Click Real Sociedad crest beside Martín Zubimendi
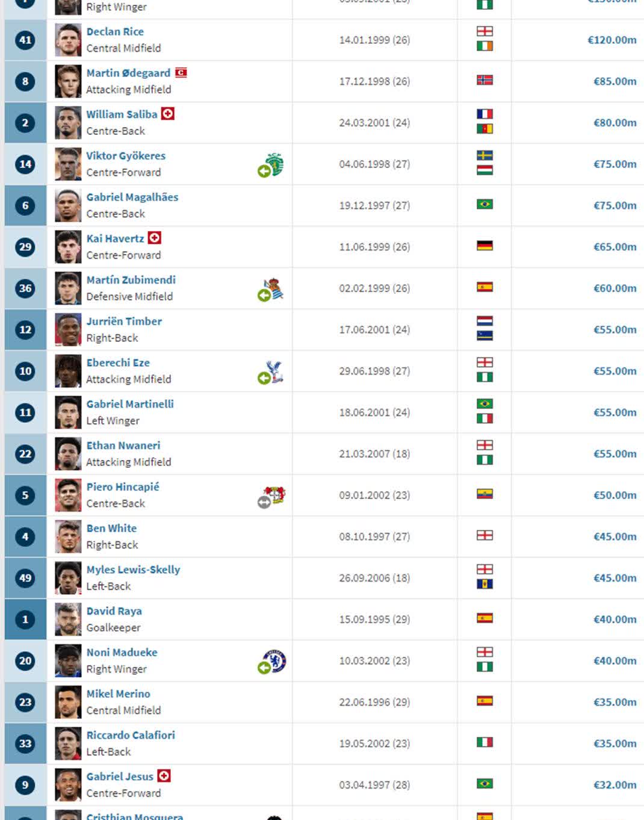 pyautogui.click(x=274, y=288)
